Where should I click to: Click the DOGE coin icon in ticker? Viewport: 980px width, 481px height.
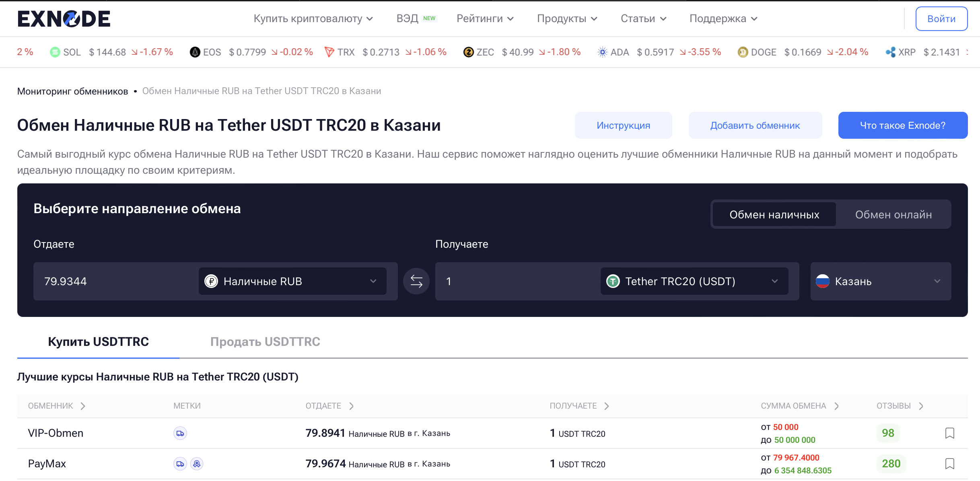click(x=742, y=52)
